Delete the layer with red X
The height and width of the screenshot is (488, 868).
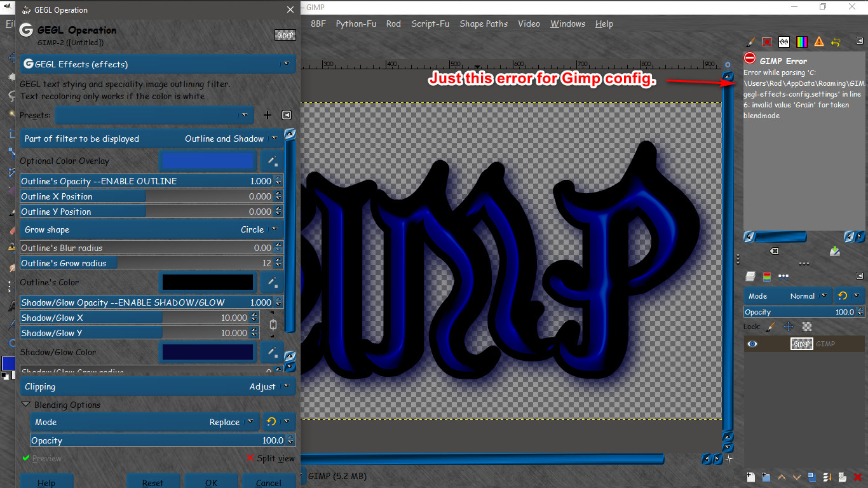pyautogui.click(x=858, y=477)
